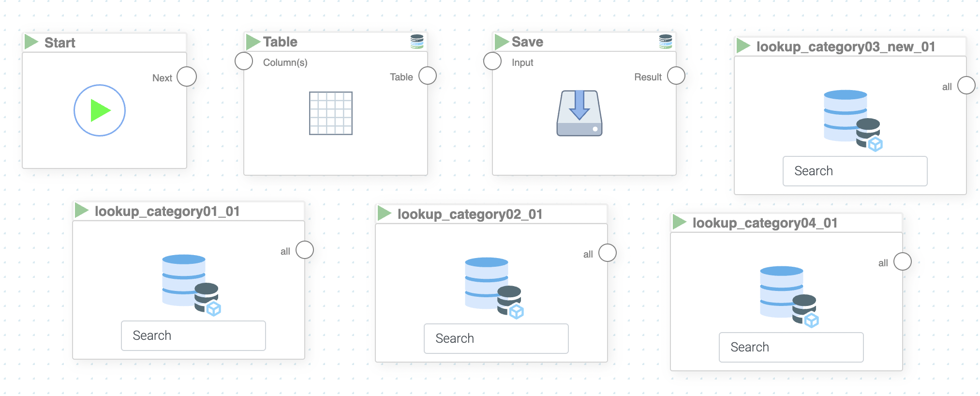Image resolution: width=980 pixels, height=396 pixels.
Task: Select the Save node's Result output port
Action: (x=676, y=76)
